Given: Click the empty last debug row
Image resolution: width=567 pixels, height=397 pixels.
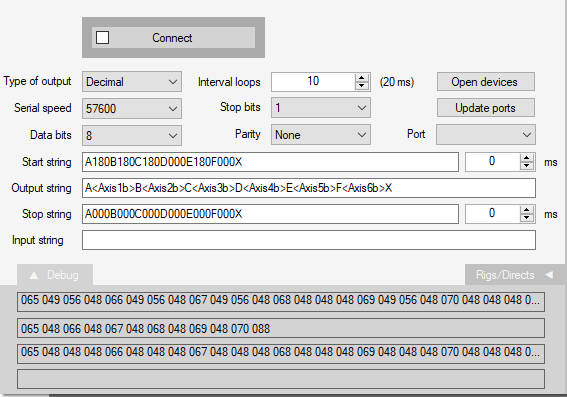Looking at the screenshot, I should click(281, 379).
